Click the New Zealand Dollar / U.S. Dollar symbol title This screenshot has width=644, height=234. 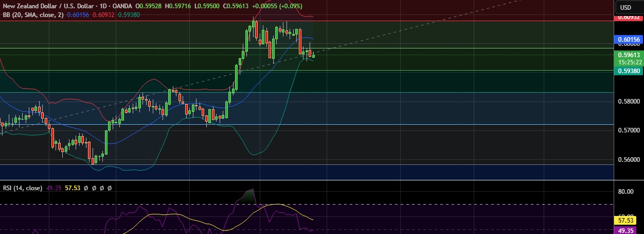(49, 6)
